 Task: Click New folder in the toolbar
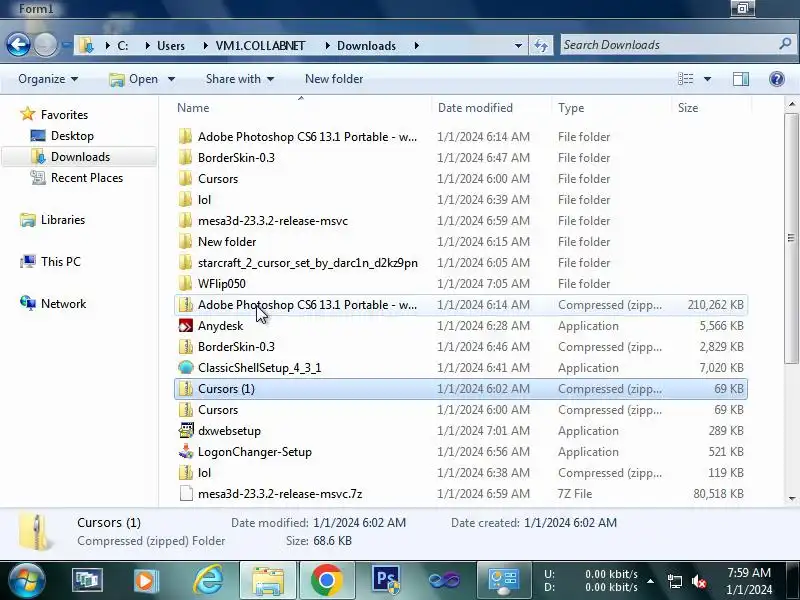coord(334,79)
